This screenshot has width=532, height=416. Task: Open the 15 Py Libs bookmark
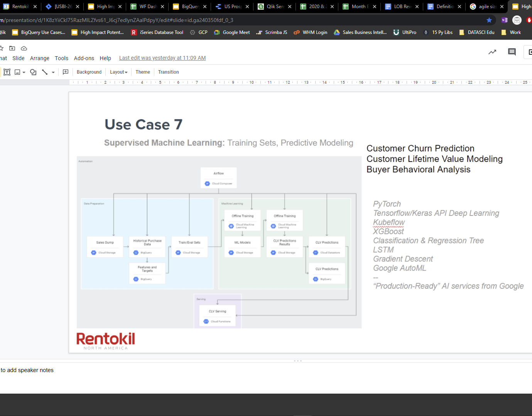click(x=438, y=32)
